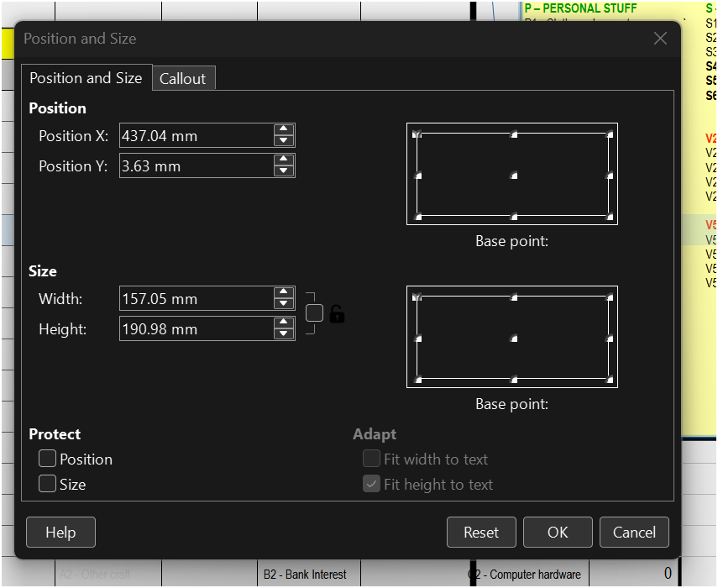Image resolution: width=718 pixels, height=588 pixels.
Task: Decrease Height with down arrow
Action: 284,334
